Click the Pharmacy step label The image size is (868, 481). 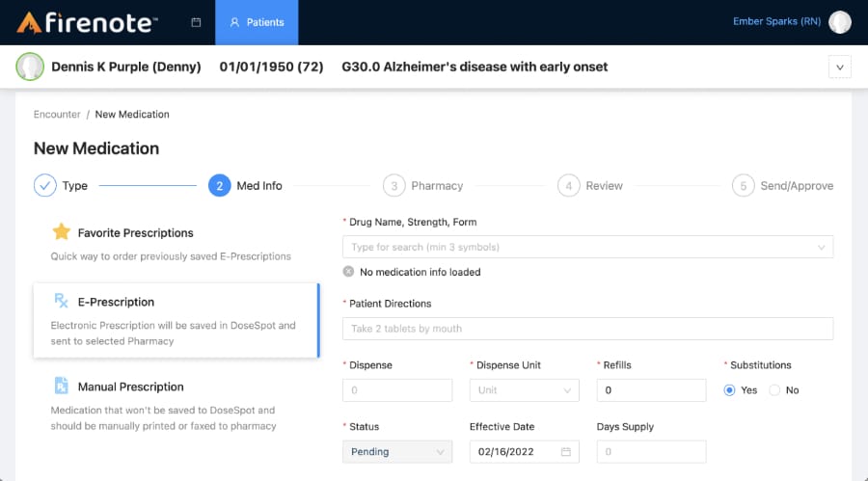tap(437, 186)
